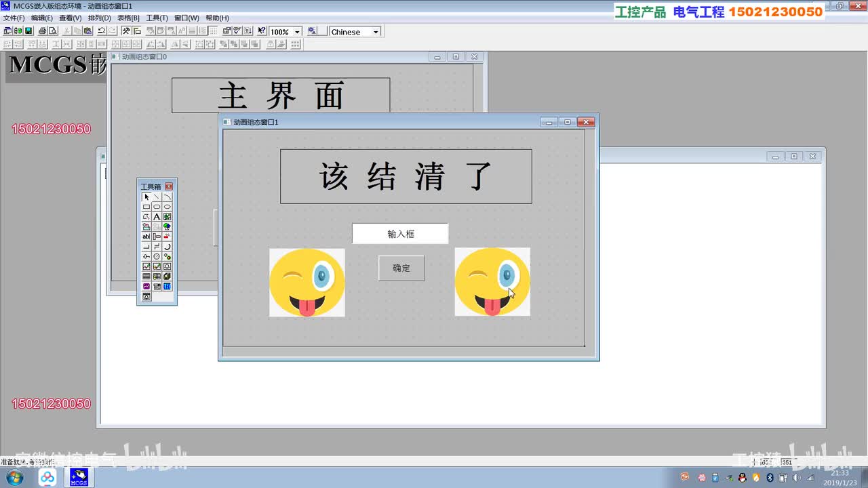868x488 pixels.
Task: Open the 编辑(E) menu
Action: click(41, 18)
